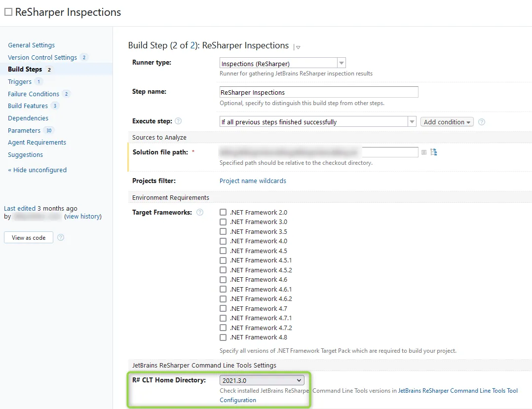The height and width of the screenshot is (409, 532).
Task: Open the Failure Conditions section
Action: [34, 94]
